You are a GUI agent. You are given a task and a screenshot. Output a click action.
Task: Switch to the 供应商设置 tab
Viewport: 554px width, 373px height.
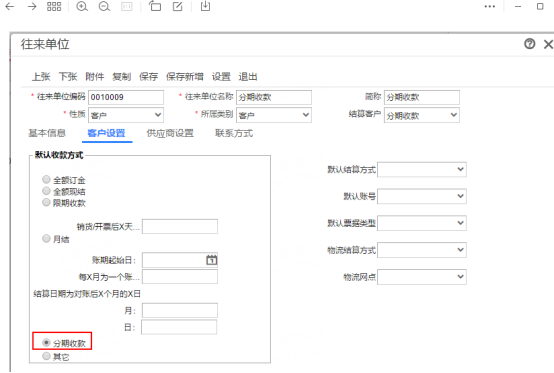[x=170, y=133]
